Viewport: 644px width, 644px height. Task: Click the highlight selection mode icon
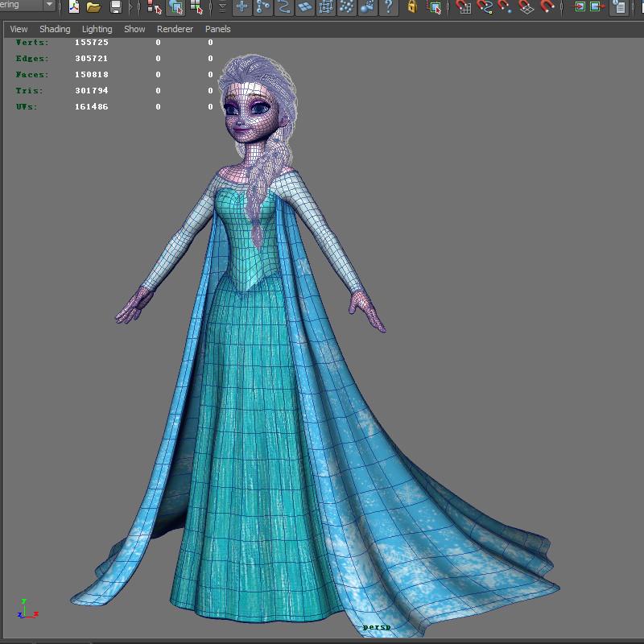click(x=435, y=7)
